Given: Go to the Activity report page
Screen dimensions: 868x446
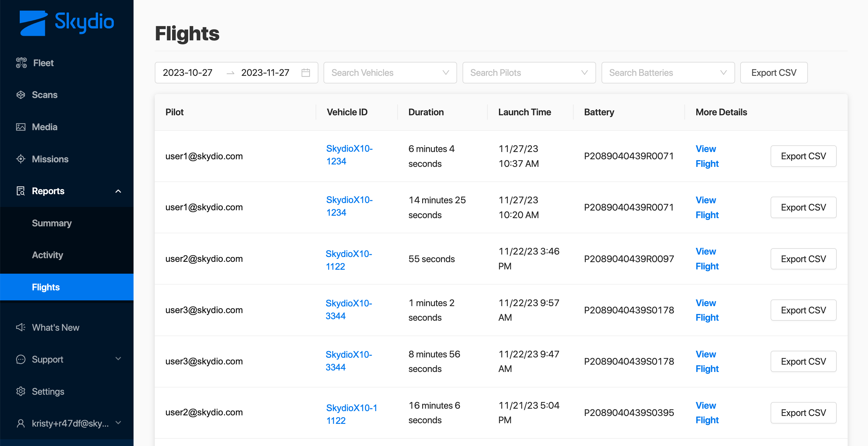Looking at the screenshot, I should tap(48, 255).
